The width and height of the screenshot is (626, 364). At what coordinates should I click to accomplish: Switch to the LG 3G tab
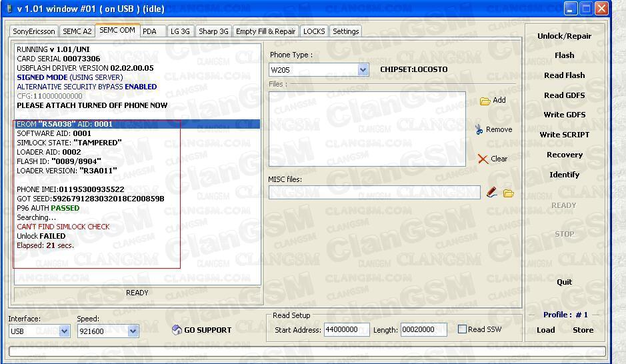coord(180,31)
